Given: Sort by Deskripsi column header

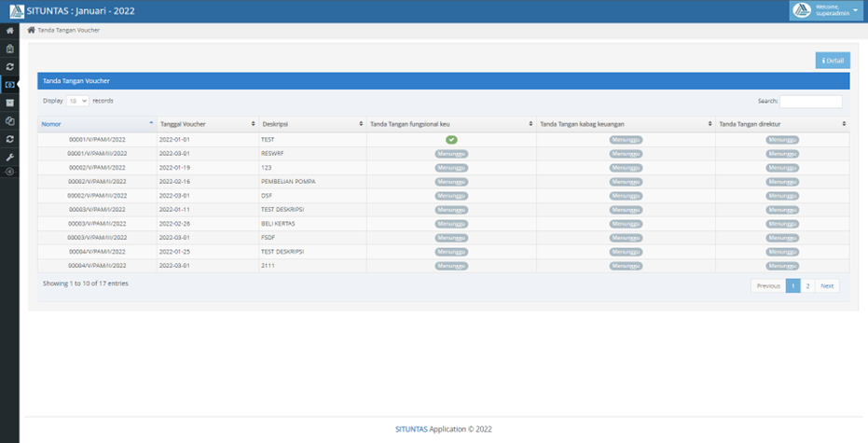Looking at the screenshot, I should pyautogui.click(x=312, y=124).
